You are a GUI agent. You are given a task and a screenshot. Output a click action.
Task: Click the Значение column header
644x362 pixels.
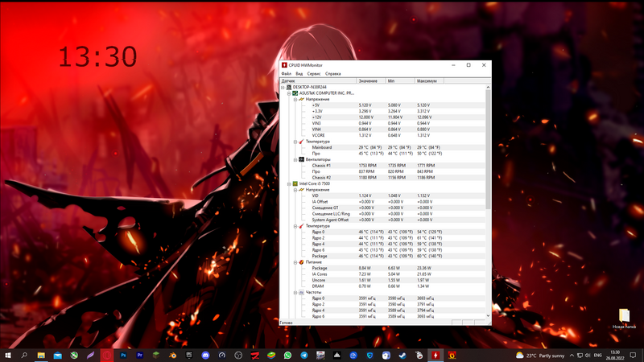(x=368, y=80)
